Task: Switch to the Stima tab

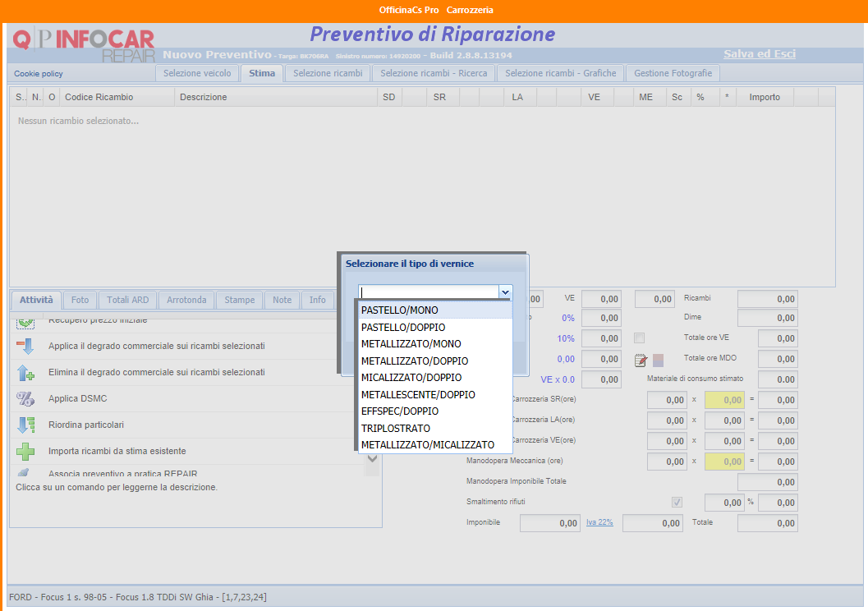Action: (262, 73)
